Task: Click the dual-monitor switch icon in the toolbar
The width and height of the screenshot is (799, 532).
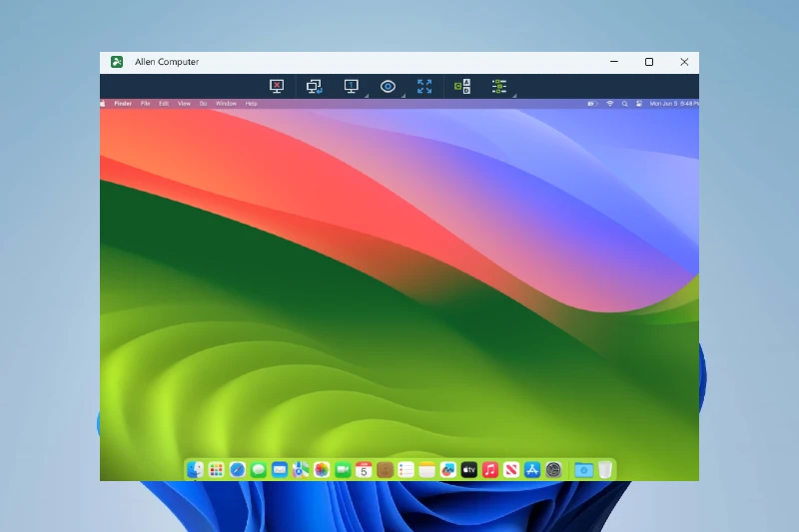Action: [314, 86]
